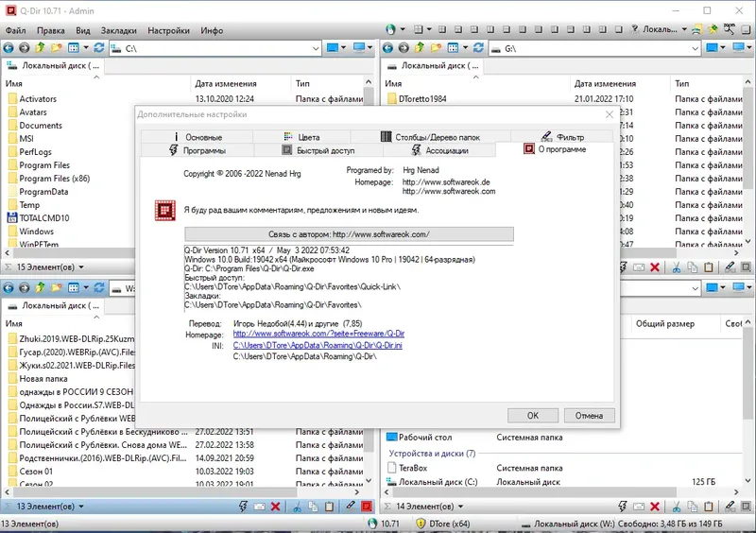Screen dimensions: 756x533
Task: Switch to the Ассоциации tab
Action: point(439,150)
